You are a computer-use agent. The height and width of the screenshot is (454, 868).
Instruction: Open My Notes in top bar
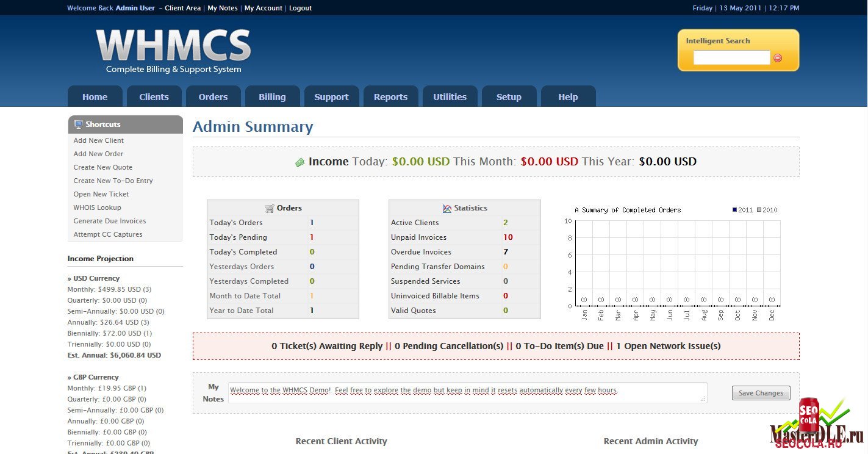[223, 8]
